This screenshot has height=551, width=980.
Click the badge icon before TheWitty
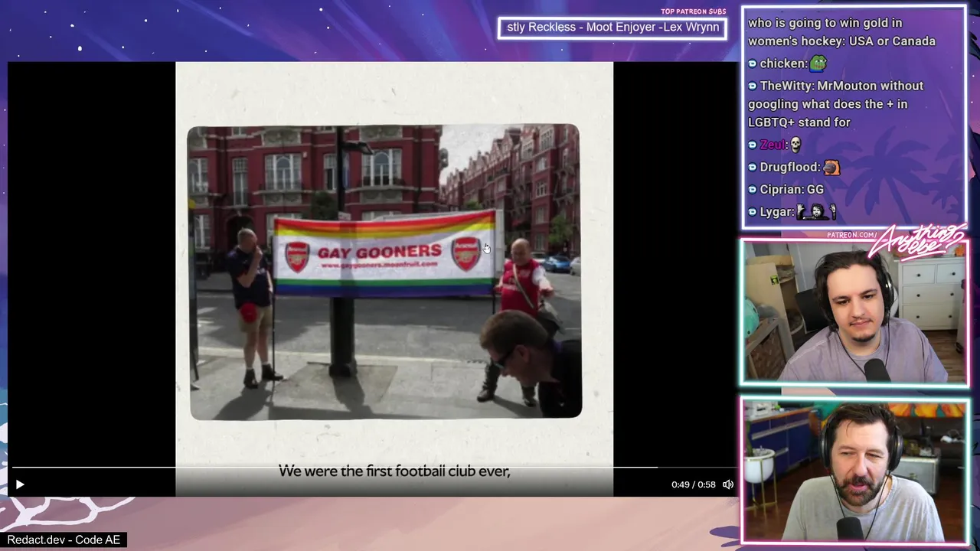[x=753, y=86]
